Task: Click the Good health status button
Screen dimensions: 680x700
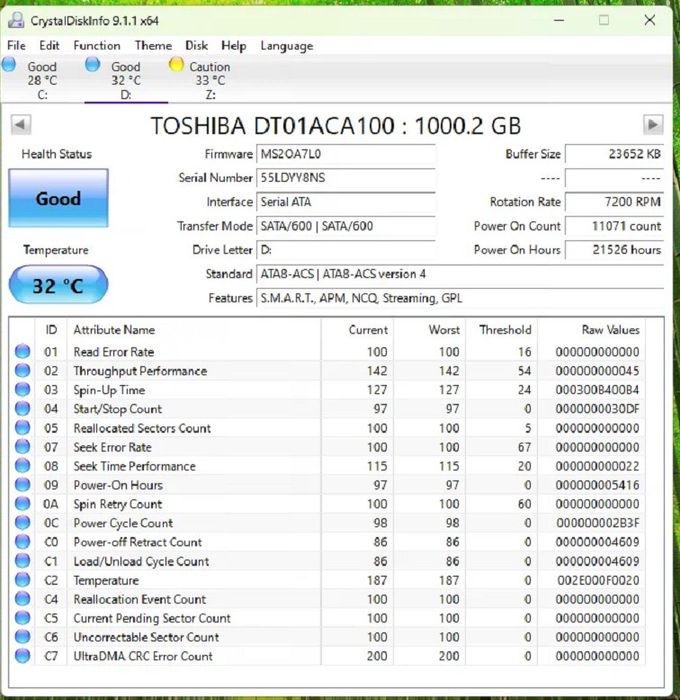Action: click(x=58, y=198)
